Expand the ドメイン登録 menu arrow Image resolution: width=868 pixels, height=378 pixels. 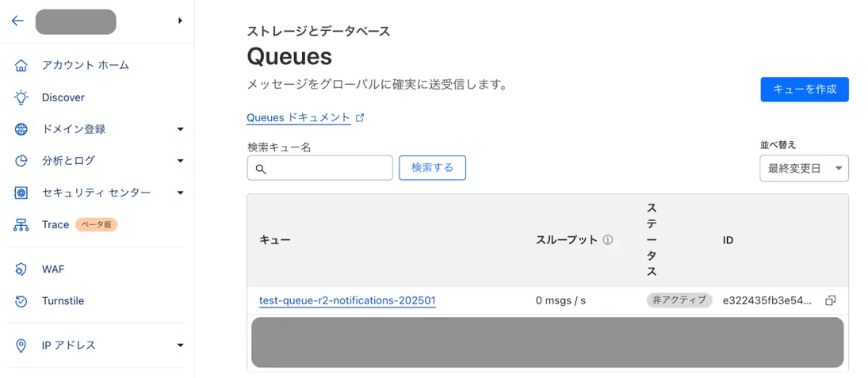(180, 129)
